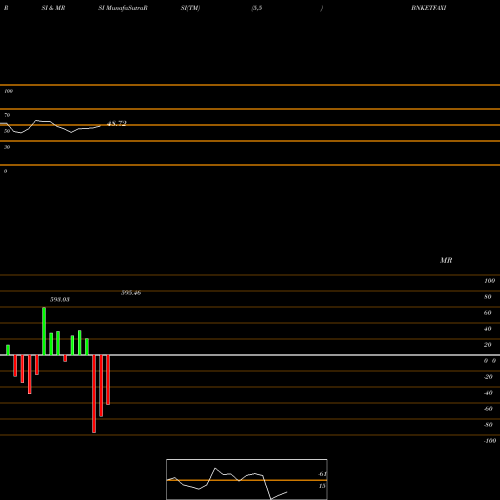Select the tallest green histogram bar

click(x=44, y=331)
